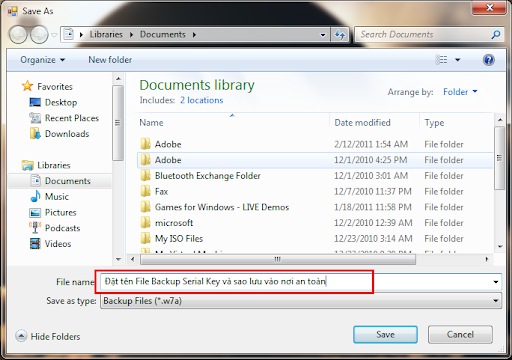The width and height of the screenshot is (512, 360).
Task: Click the Forward navigation arrow button
Action: click(x=39, y=34)
